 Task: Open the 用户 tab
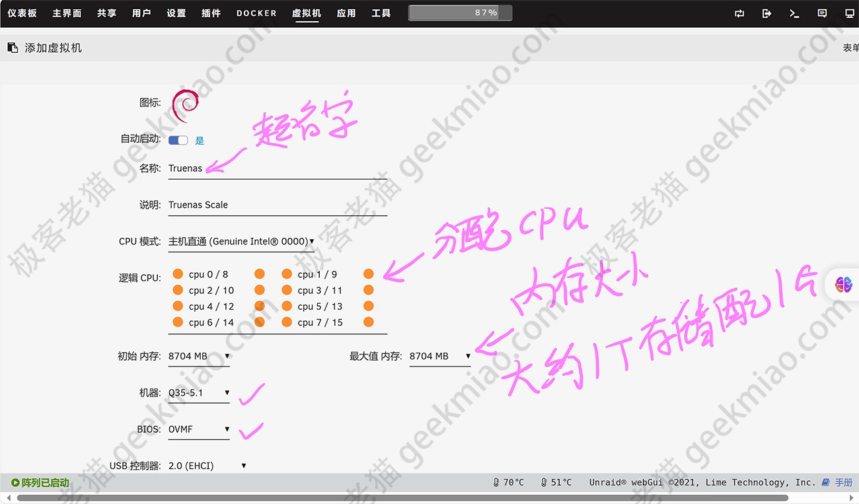(141, 13)
